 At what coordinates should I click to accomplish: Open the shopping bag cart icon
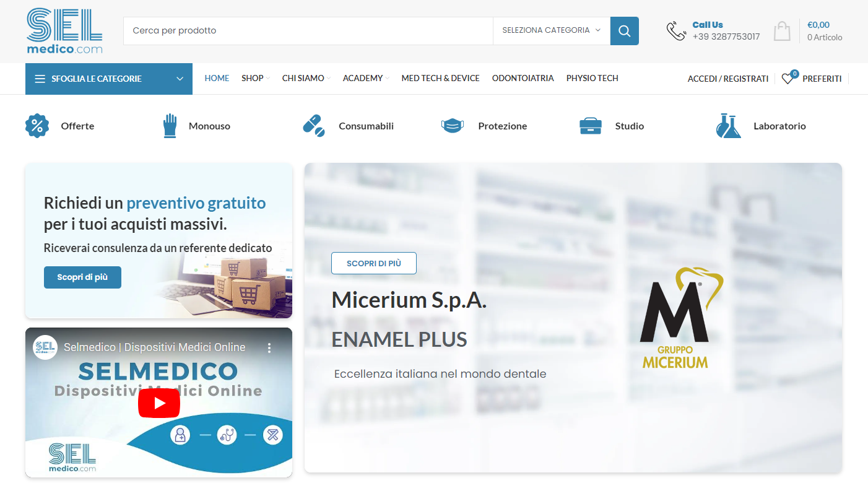coord(782,31)
